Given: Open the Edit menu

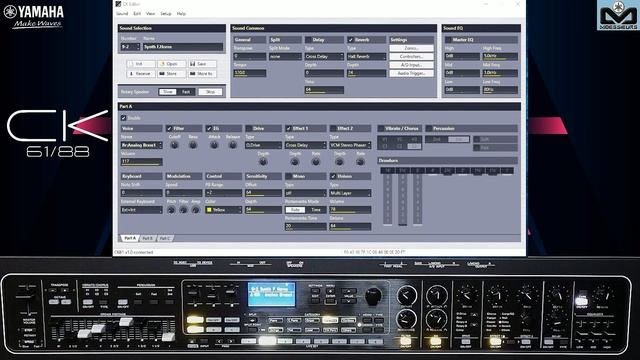Looking at the screenshot, I should coord(137,14).
